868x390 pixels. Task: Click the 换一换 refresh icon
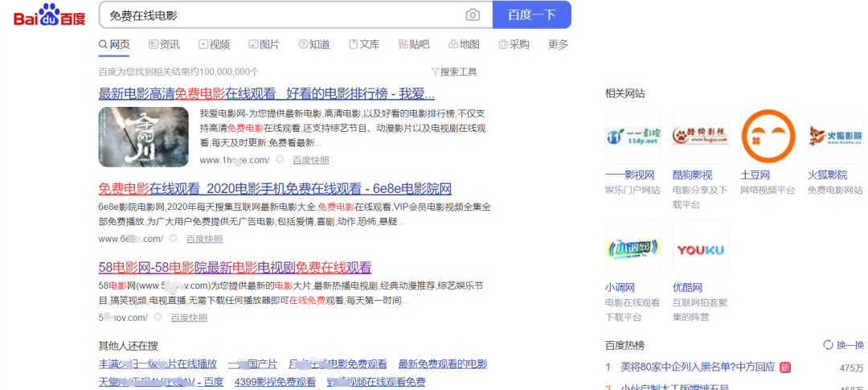pyautogui.click(x=828, y=345)
